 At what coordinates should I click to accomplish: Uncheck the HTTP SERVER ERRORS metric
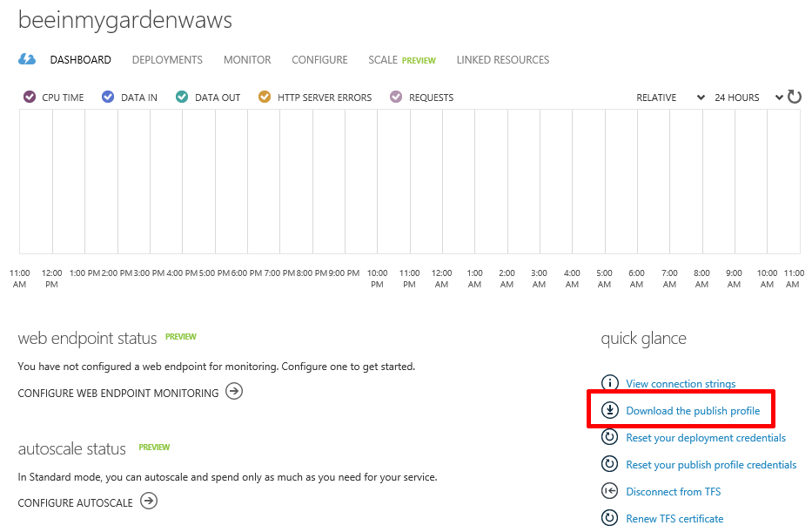click(265, 97)
